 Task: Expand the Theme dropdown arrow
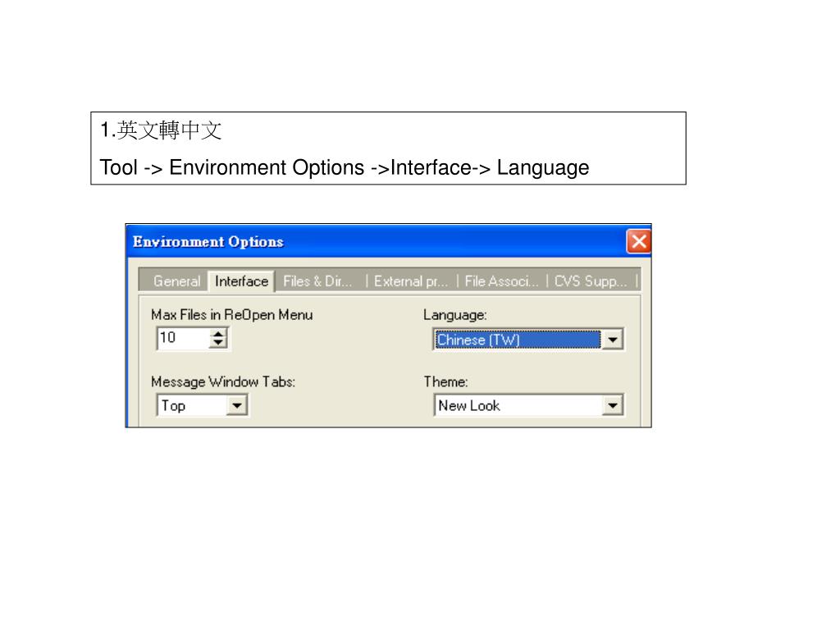[612, 405]
